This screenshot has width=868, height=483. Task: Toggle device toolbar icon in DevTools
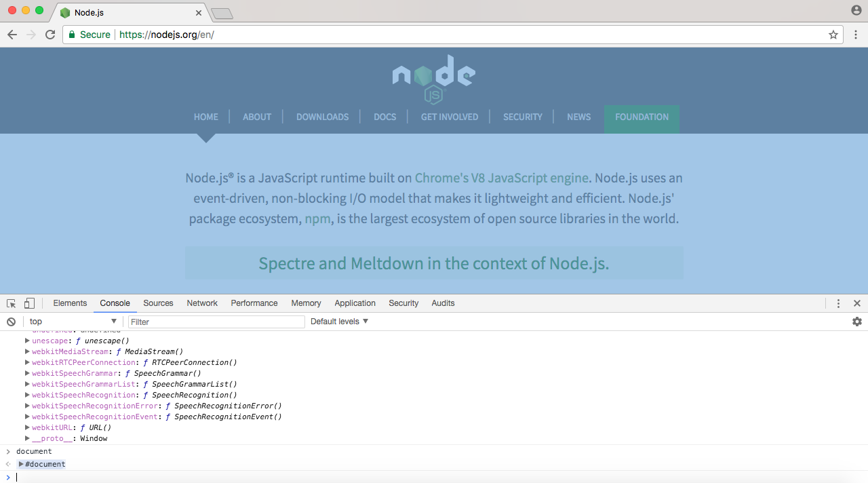pos(29,303)
